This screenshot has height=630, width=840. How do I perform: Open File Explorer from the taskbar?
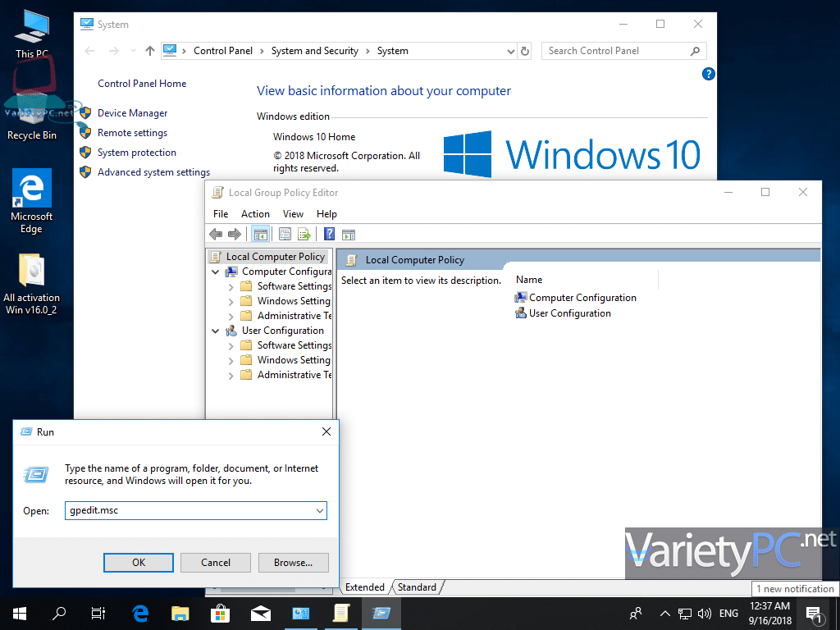(x=180, y=614)
